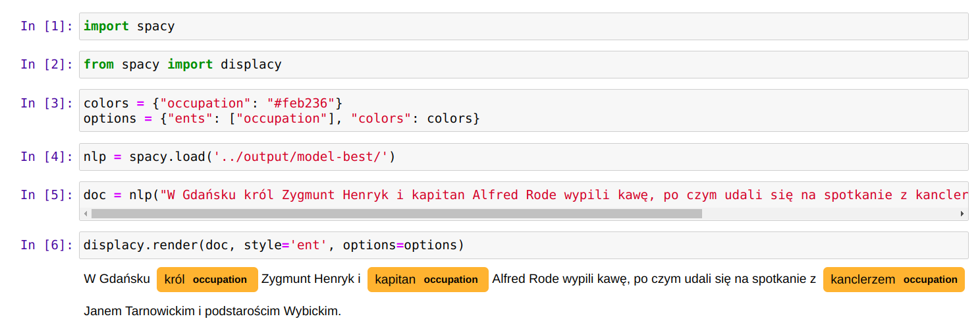Viewport: 980px width, 333px height.
Task: Select the In [4] cell prompt
Action: (47, 157)
